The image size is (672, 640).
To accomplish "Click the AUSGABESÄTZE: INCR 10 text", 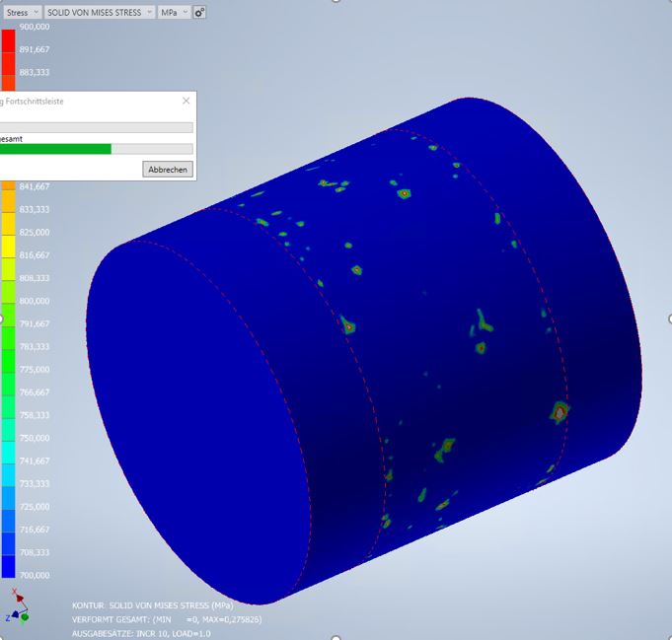I will point(141,633).
